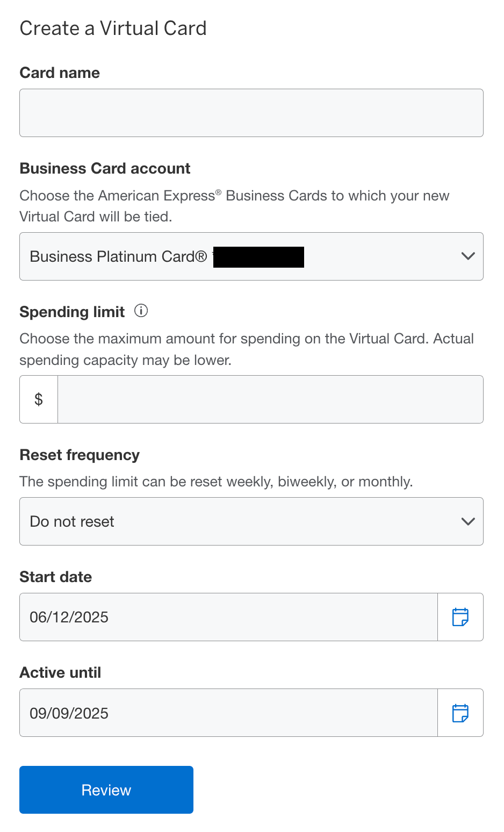The height and width of the screenshot is (832, 504).
Task: Click the Create a Virtual Card heading
Action: click(113, 28)
